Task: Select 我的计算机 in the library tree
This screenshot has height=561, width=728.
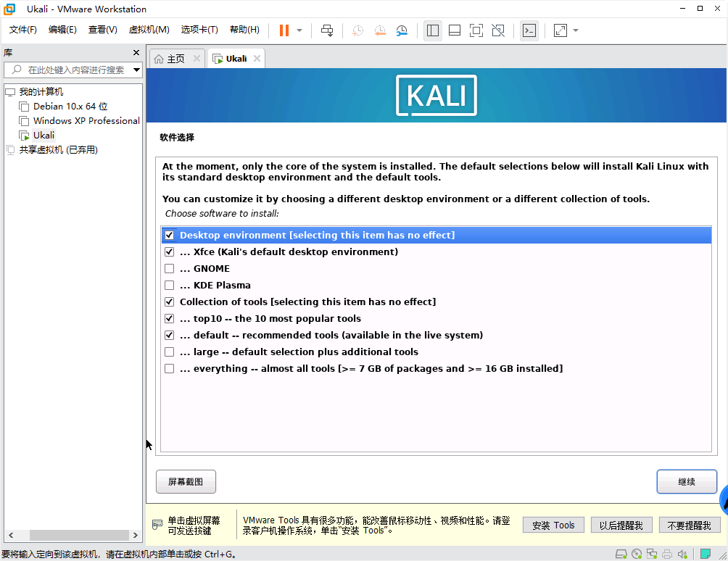Action: tap(41, 92)
